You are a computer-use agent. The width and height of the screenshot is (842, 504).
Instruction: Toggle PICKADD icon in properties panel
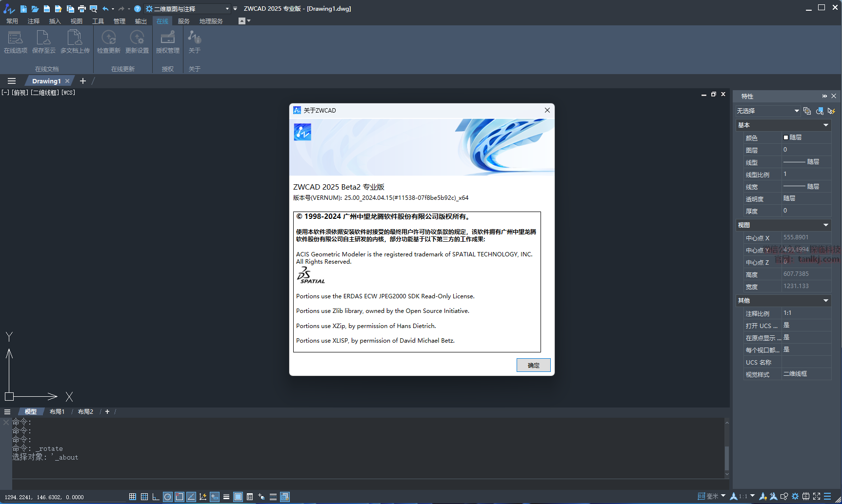coord(807,111)
